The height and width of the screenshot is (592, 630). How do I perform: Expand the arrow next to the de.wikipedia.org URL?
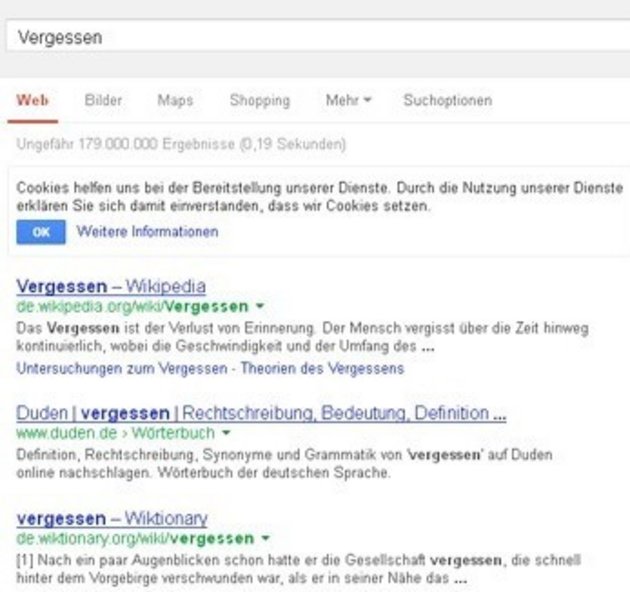click(260, 306)
